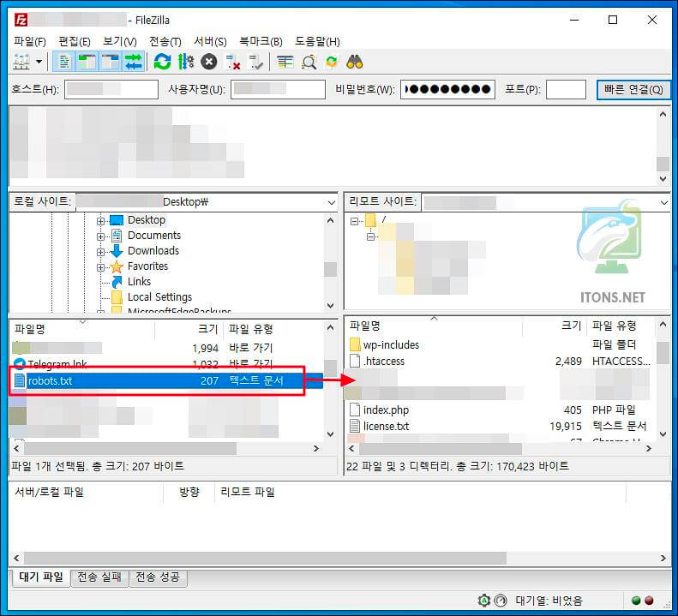Click the 빠른 연결(Q) button

click(633, 90)
